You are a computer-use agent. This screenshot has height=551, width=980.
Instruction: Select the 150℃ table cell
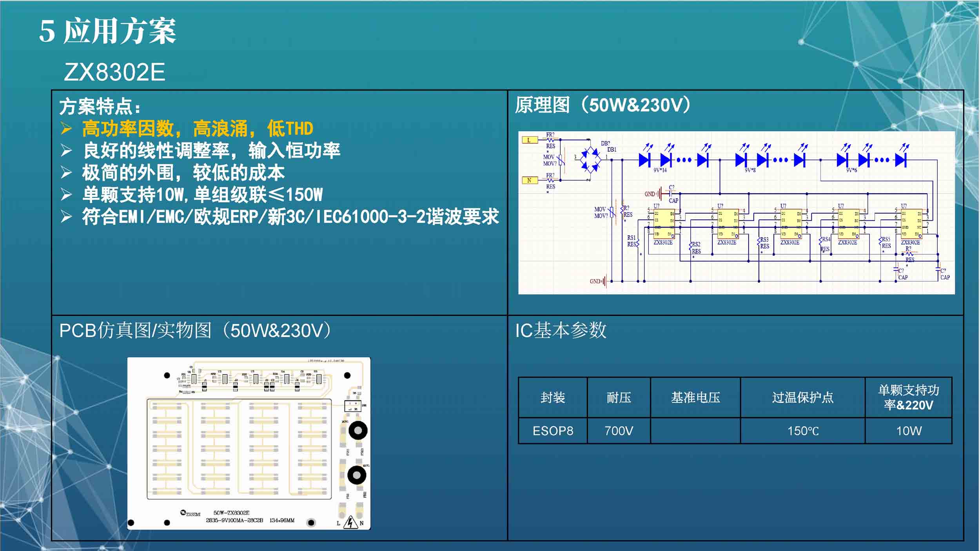(x=802, y=431)
